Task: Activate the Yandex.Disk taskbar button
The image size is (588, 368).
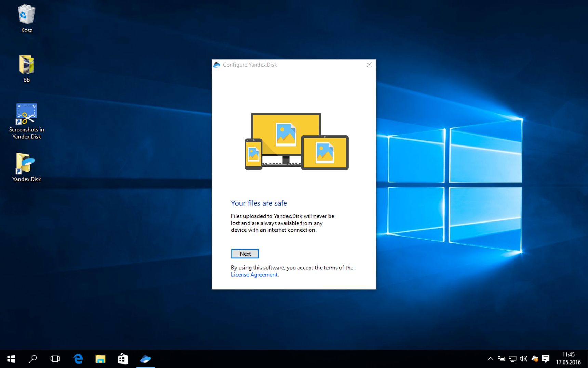Action: click(146, 359)
